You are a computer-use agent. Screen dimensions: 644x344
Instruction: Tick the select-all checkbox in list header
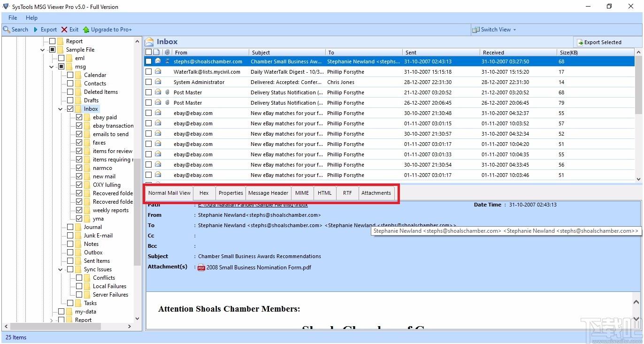pos(148,52)
